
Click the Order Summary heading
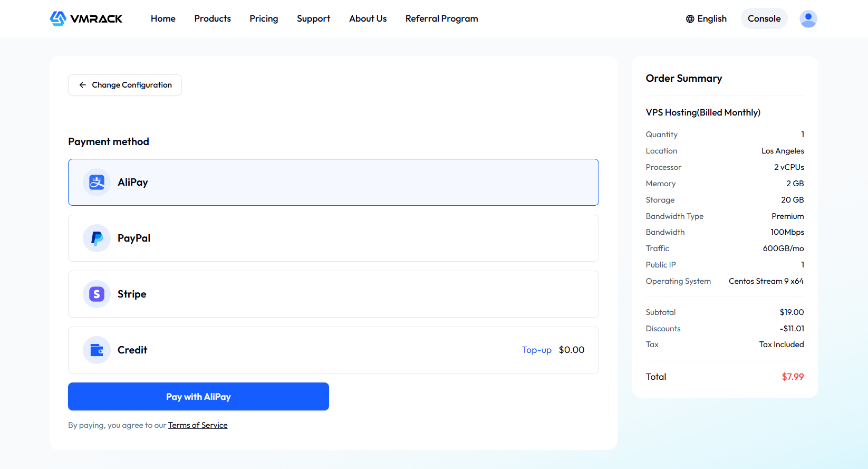click(x=684, y=78)
